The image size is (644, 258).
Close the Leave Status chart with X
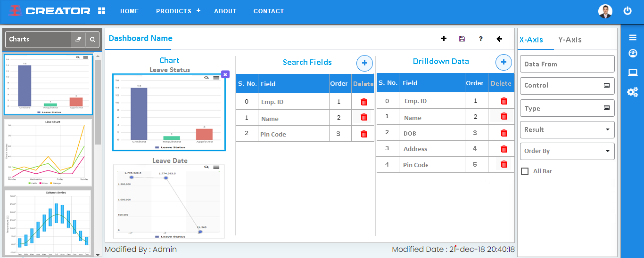225,74
